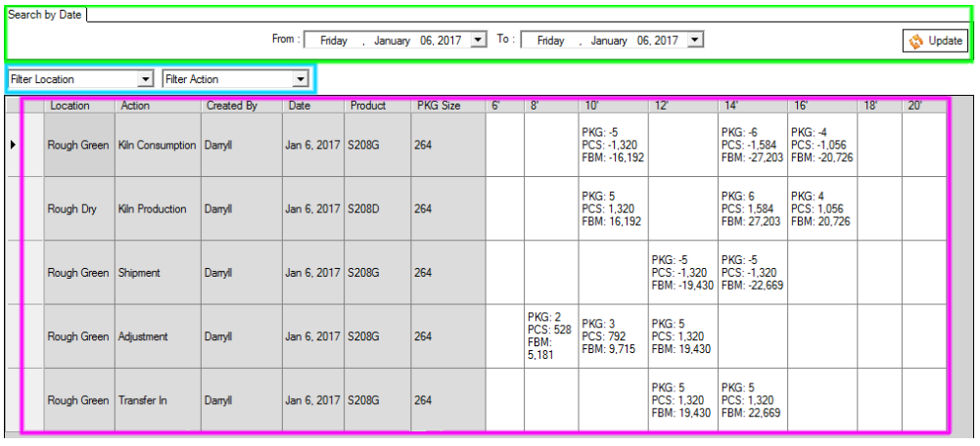This screenshot has width=980, height=446.
Task: Click the From date field's month January
Action: click(392, 41)
